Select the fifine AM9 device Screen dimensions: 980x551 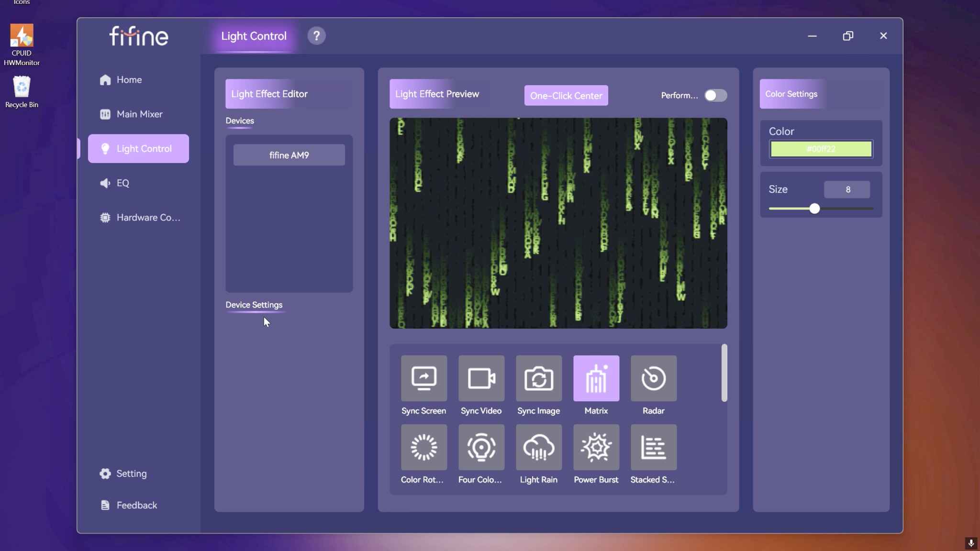coord(289,155)
